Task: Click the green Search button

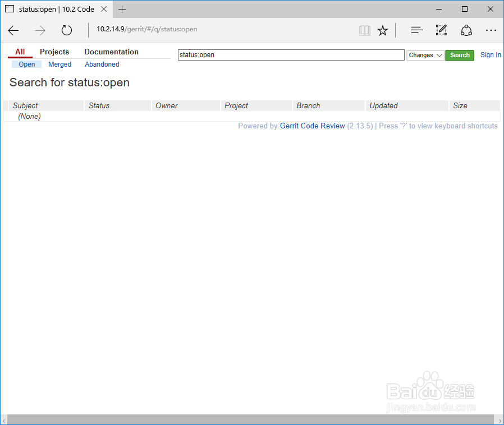Action: (460, 55)
